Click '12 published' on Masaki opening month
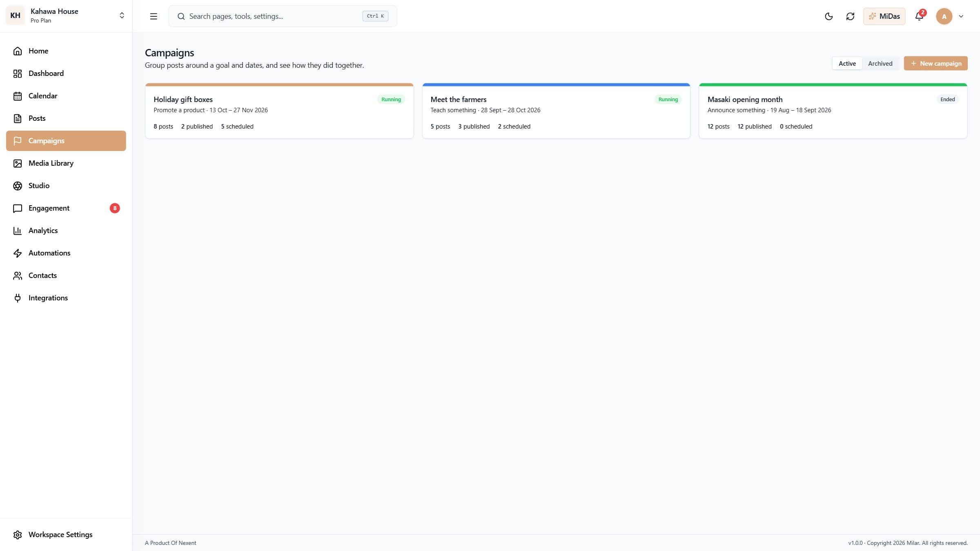 pos(755,127)
